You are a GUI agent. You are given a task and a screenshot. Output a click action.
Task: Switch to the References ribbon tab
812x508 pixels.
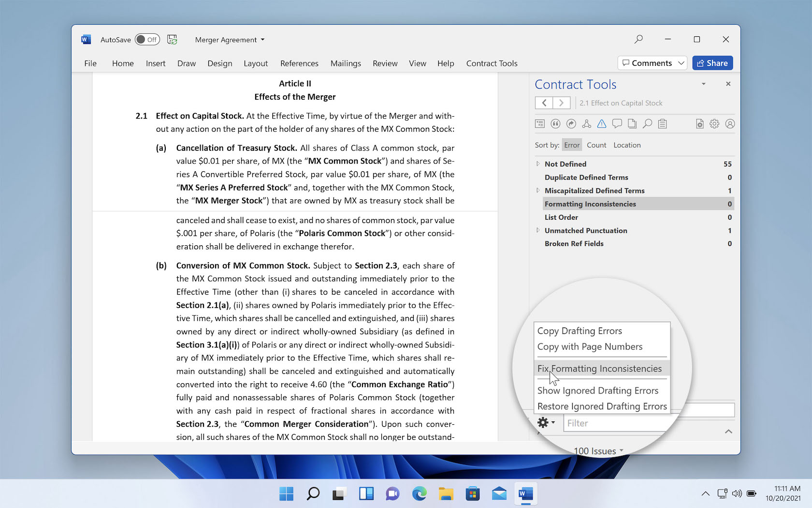click(299, 63)
